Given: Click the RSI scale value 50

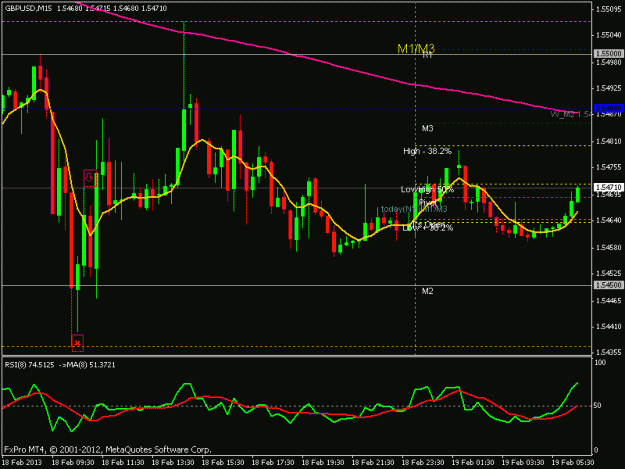Looking at the screenshot, I should coord(597,406).
